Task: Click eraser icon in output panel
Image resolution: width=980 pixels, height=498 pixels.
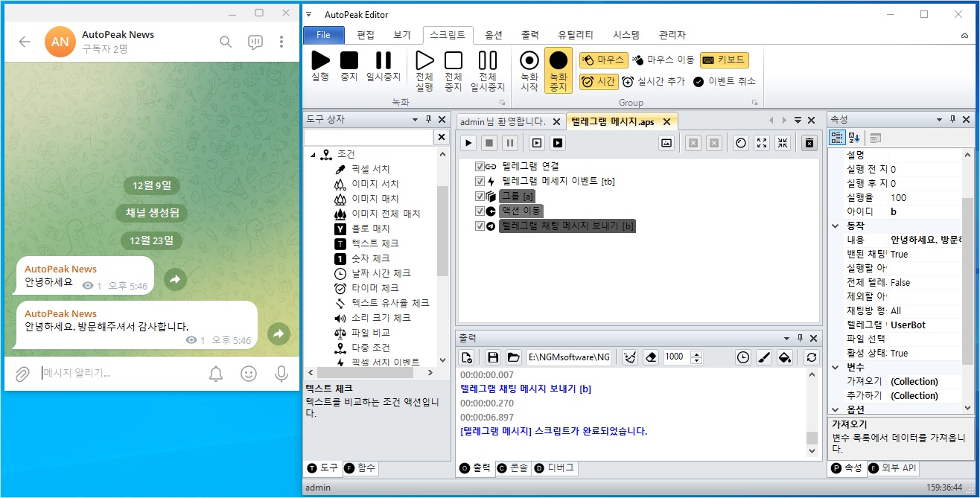Action: pos(651,357)
